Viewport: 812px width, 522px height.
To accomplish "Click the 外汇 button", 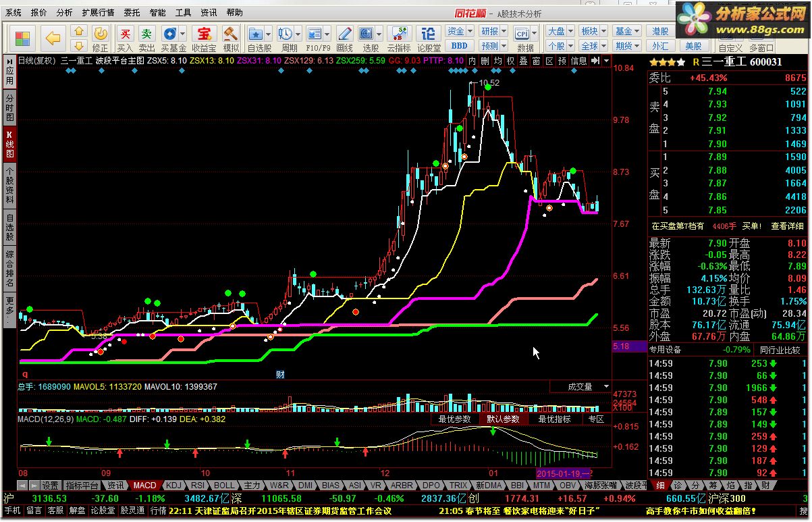I will click(x=660, y=46).
